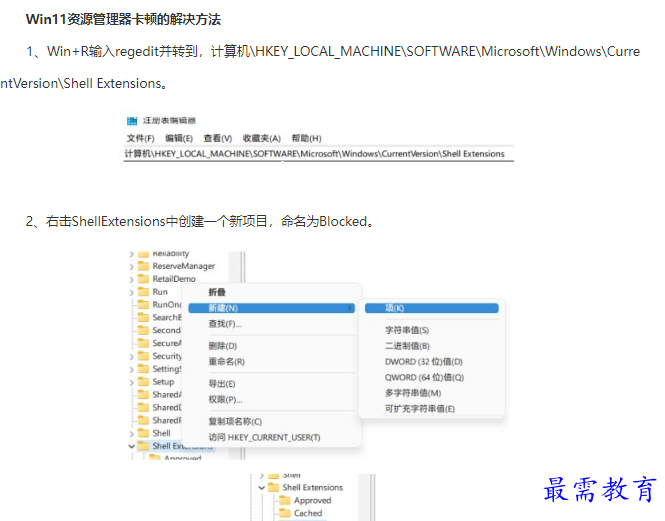Click the Cached folder icon in lower tree
The image size is (665, 521).
pyautogui.click(x=285, y=513)
